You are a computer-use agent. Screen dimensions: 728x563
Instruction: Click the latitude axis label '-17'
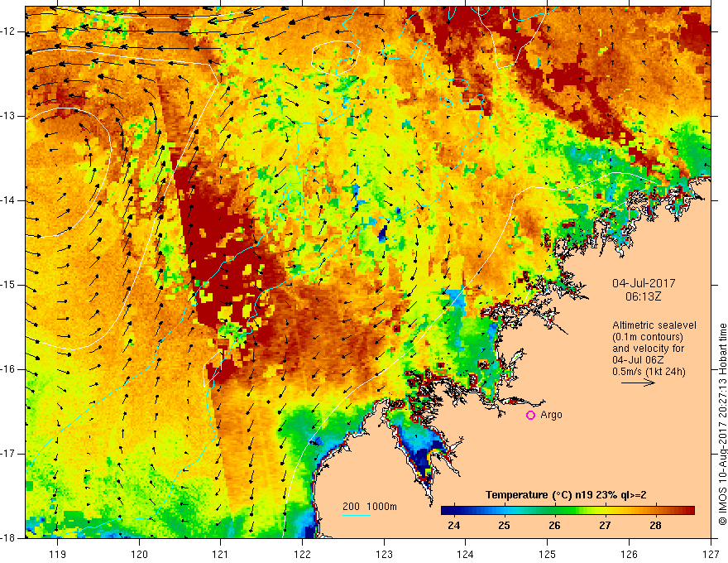point(8,454)
